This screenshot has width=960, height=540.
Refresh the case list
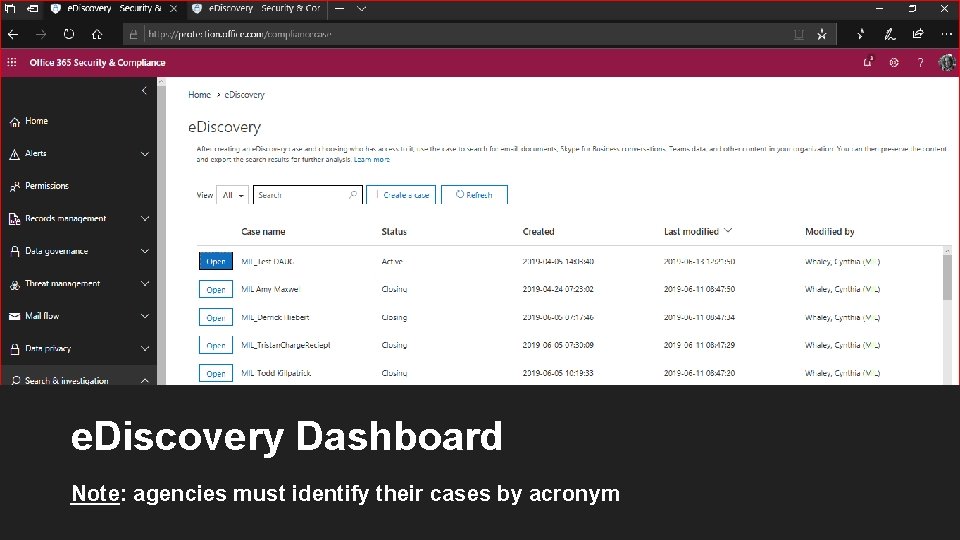tap(474, 195)
